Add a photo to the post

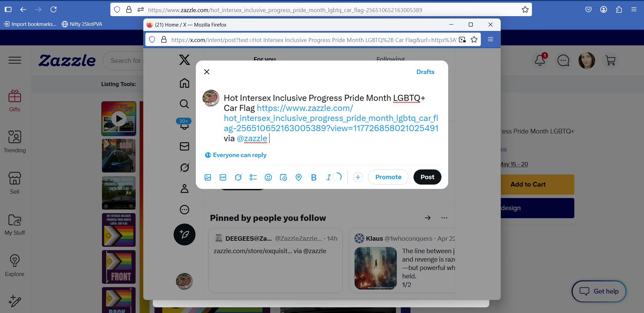click(x=208, y=177)
